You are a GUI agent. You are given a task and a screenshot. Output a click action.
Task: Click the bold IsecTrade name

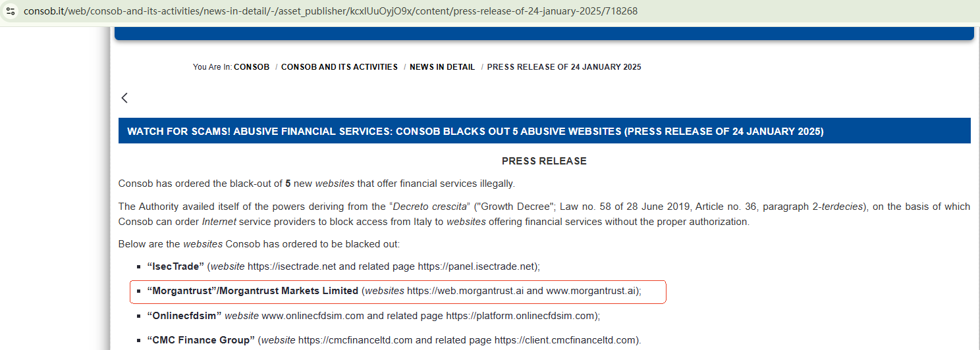click(176, 266)
